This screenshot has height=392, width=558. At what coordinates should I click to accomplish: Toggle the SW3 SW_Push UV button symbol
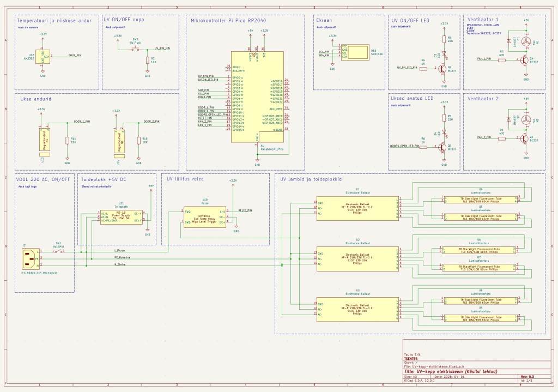[x=135, y=49]
